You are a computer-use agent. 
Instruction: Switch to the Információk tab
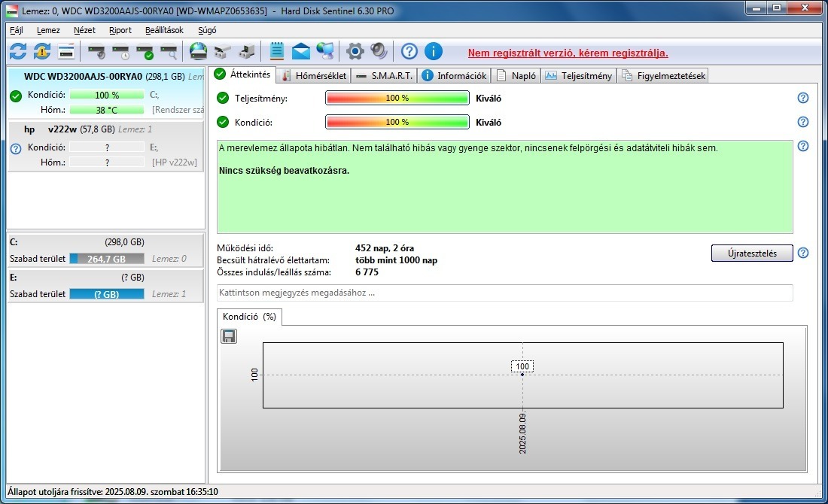pos(454,75)
